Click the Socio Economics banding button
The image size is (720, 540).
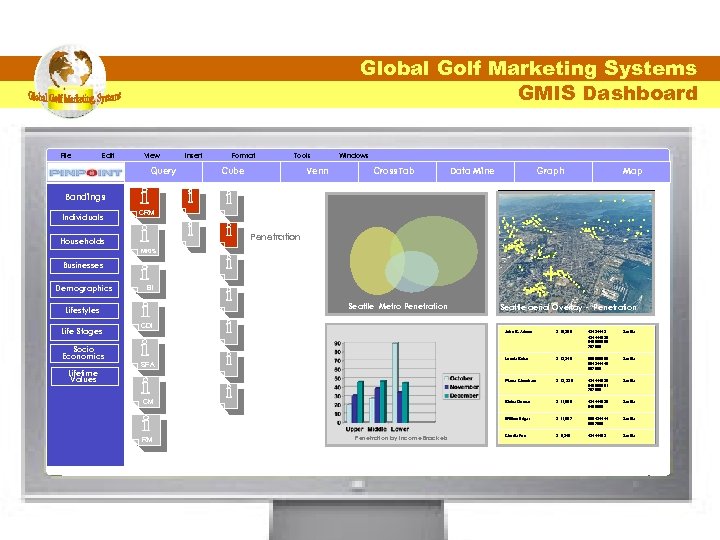click(x=84, y=353)
